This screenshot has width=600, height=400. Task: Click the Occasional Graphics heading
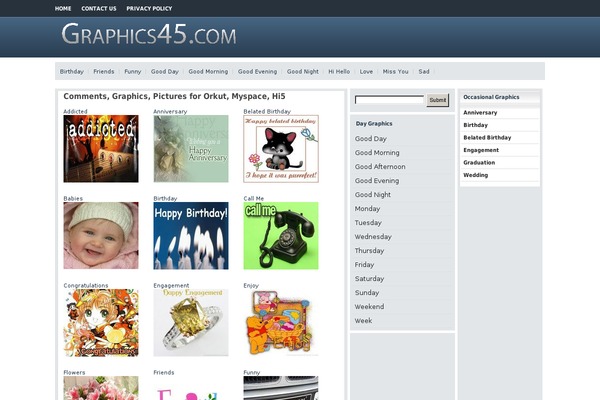(491, 97)
